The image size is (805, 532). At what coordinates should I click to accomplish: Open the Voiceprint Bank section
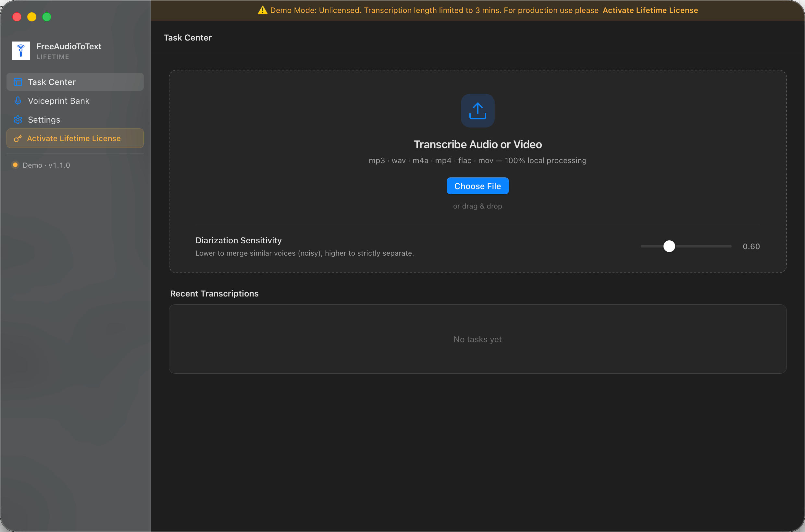pos(75,101)
